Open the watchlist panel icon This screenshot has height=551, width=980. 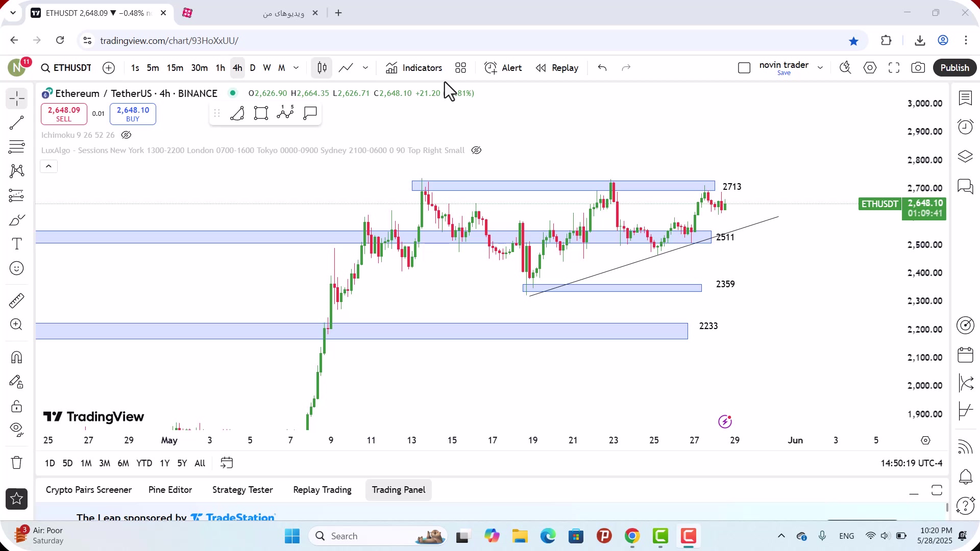(x=965, y=98)
